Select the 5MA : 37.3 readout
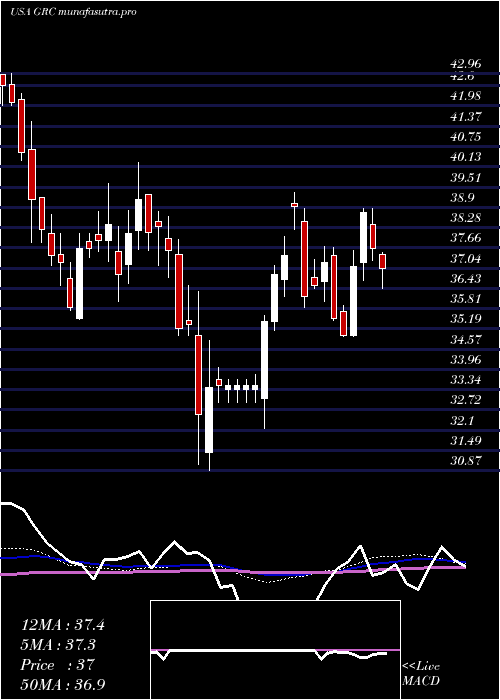500x700 pixels. pyautogui.click(x=59, y=645)
